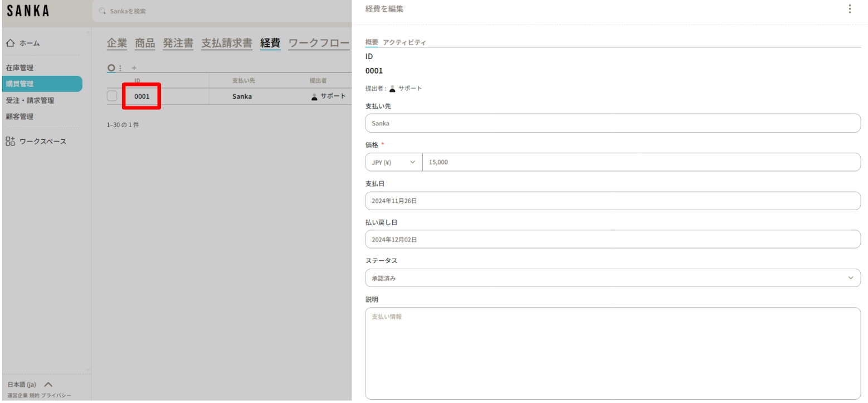
Task: Expand the ステータス dropdown showing 承認済み
Action: pos(612,278)
